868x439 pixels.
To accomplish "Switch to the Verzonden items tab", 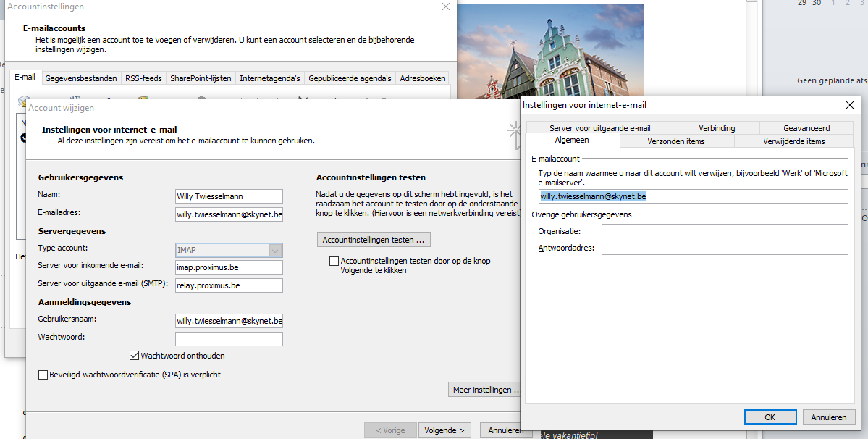I will point(675,141).
